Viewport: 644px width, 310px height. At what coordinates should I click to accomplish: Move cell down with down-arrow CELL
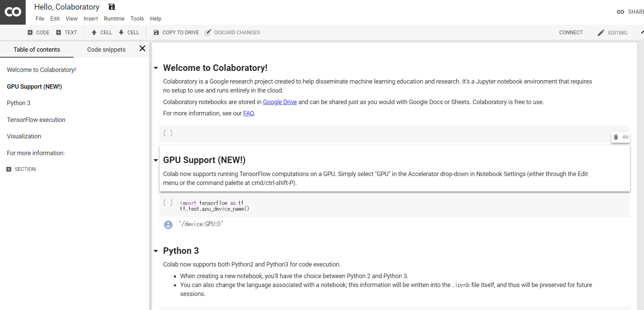point(129,33)
